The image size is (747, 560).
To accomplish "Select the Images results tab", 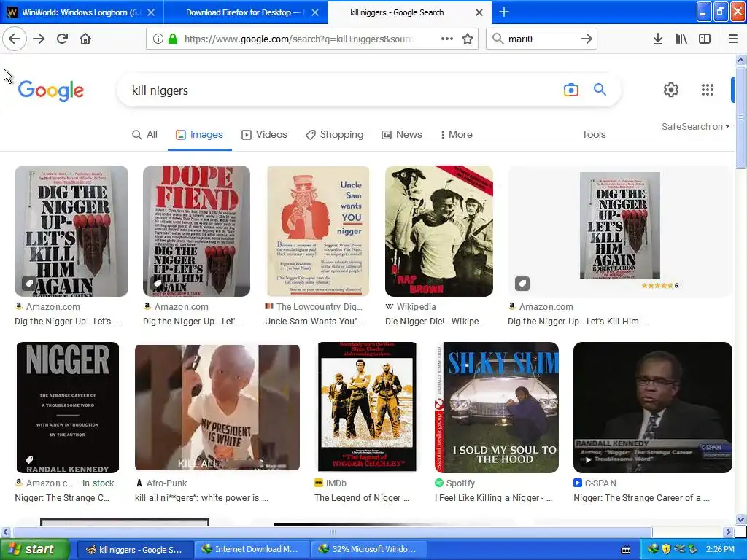I will click(x=199, y=134).
